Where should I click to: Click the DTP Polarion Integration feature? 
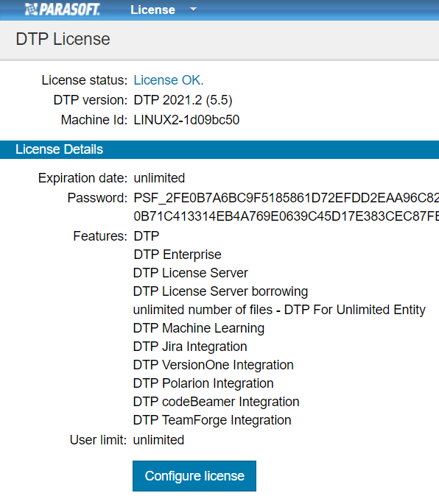[x=203, y=383]
